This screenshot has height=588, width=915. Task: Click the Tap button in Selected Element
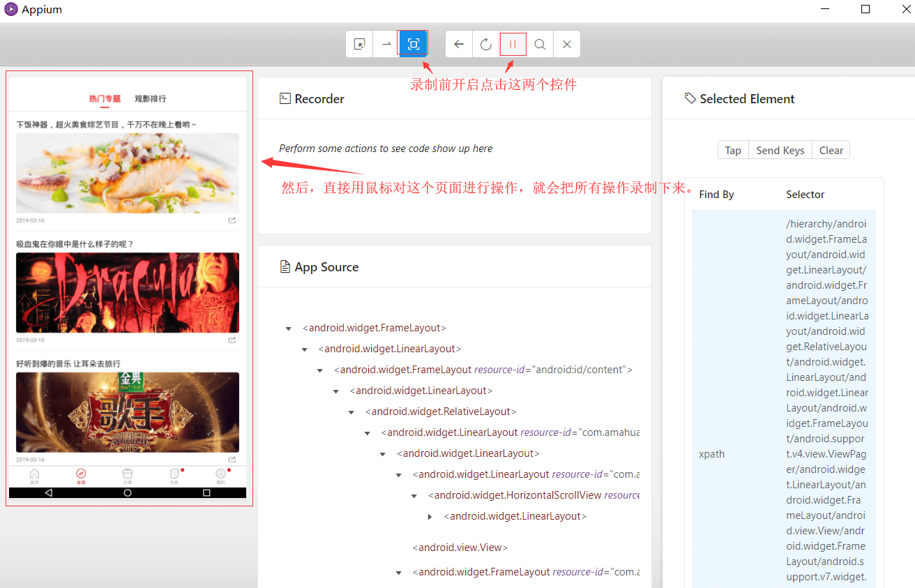(x=733, y=150)
